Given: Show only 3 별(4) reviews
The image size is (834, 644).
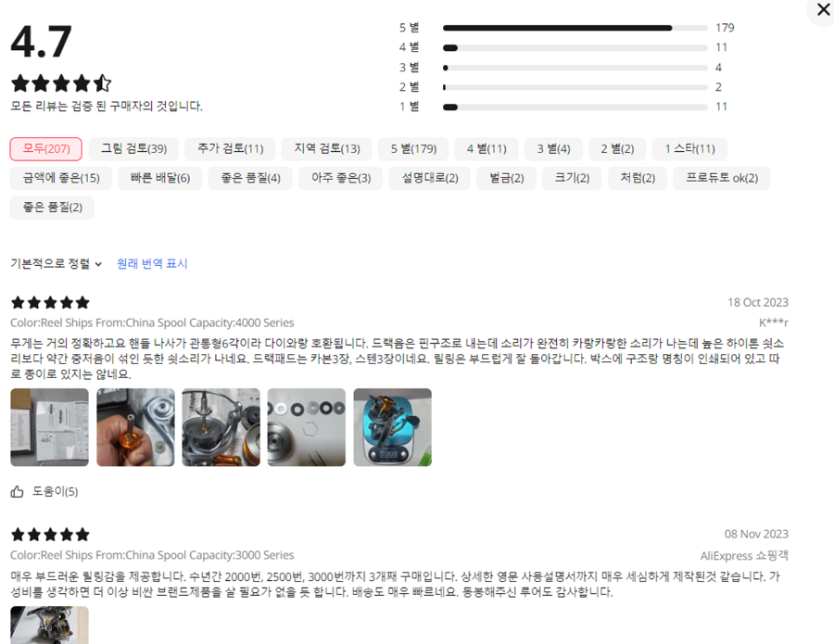Looking at the screenshot, I should click(x=553, y=149).
